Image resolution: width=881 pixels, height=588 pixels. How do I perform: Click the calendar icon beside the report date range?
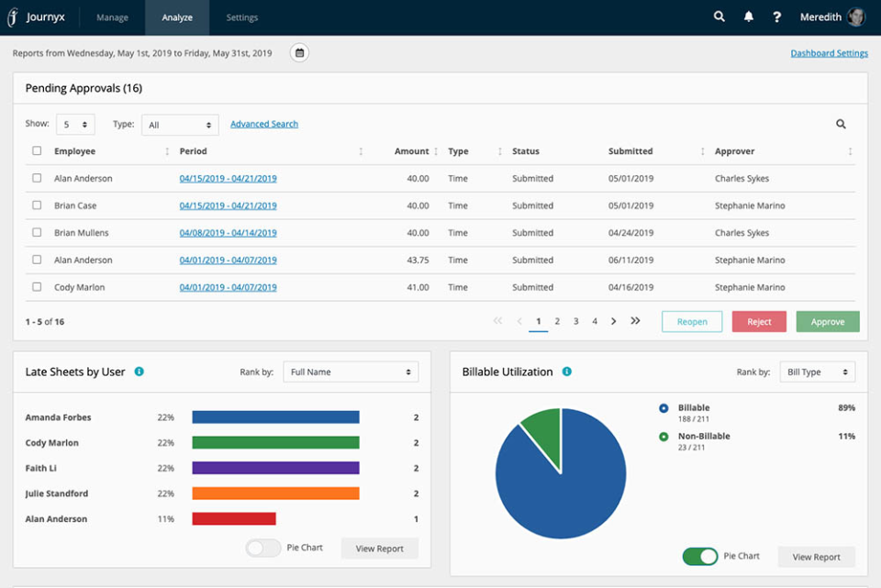(x=300, y=53)
